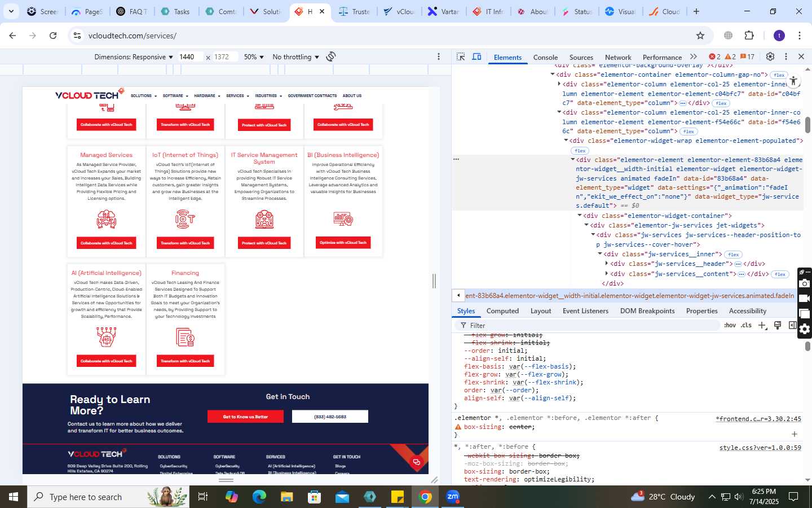Click the camera icon in the side capture widget
812x508 pixels.
click(805, 283)
